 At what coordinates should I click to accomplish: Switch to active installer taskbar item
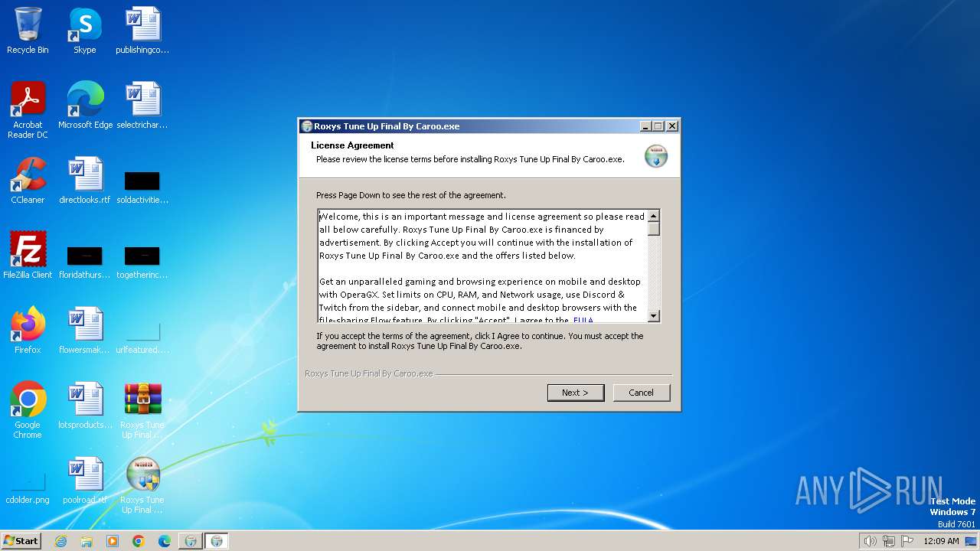click(217, 541)
